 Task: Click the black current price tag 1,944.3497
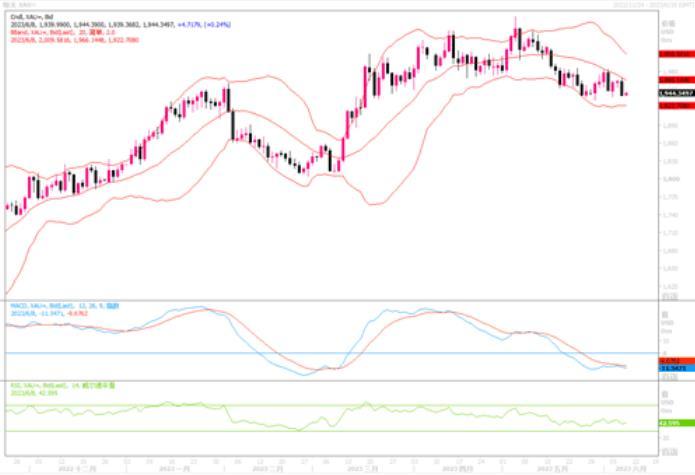[x=675, y=92]
